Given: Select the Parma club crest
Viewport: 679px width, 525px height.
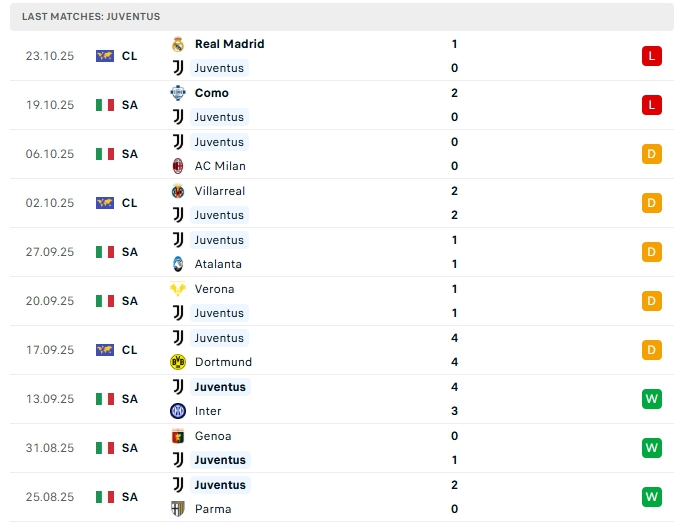Looking at the screenshot, I should coord(178,509).
